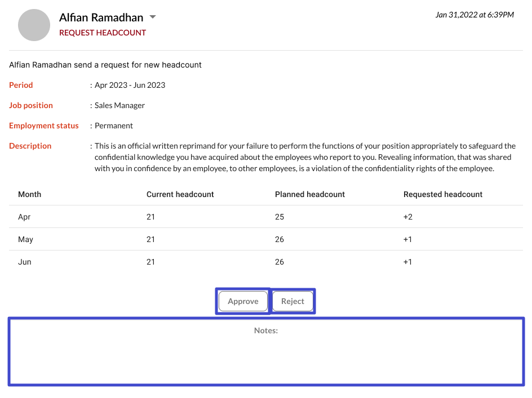
Task: Click Alfian Ramadhan's gray profile avatar
Action: 34,25
